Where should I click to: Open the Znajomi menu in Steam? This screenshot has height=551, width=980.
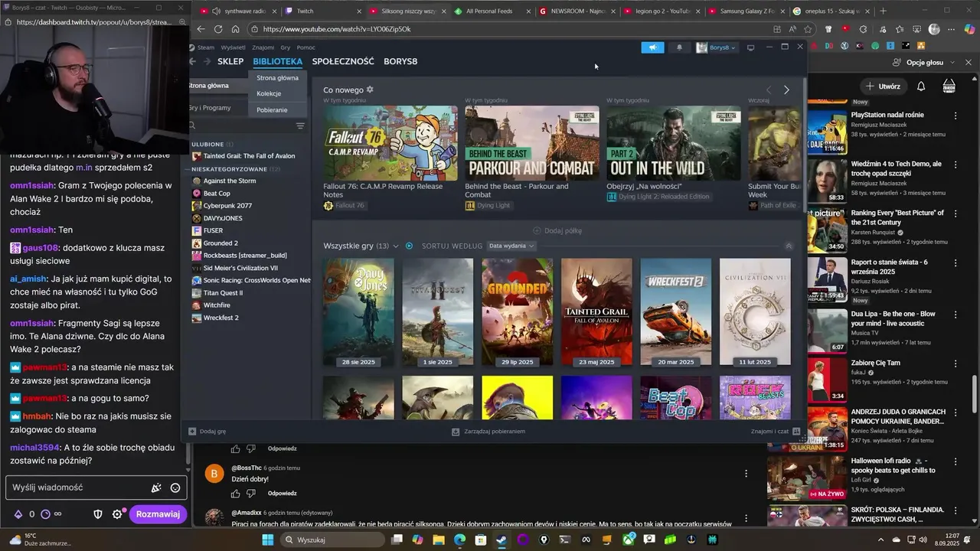(x=263, y=47)
